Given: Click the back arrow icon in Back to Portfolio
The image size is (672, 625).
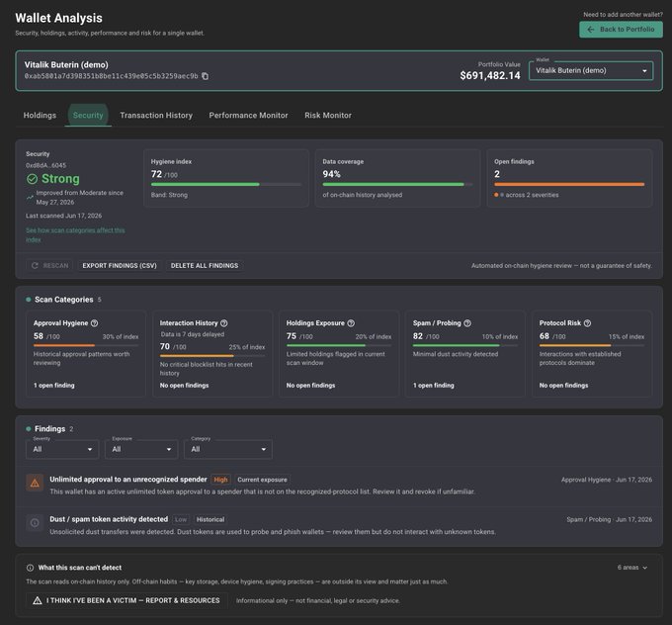Looking at the screenshot, I should pyautogui.click(x=591, y=30).
